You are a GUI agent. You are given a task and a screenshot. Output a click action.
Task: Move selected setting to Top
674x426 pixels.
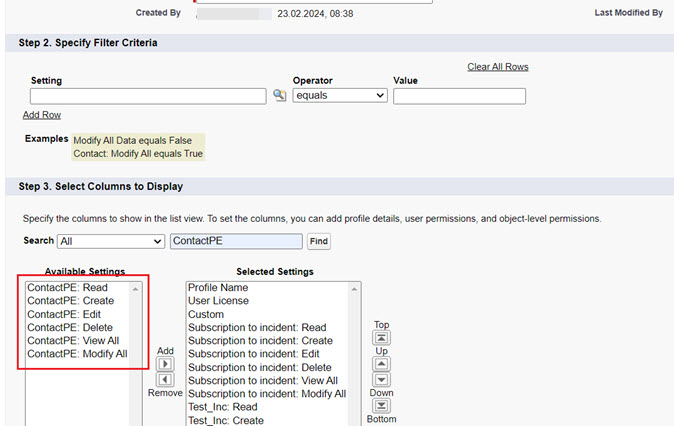(x=381, y=338)
